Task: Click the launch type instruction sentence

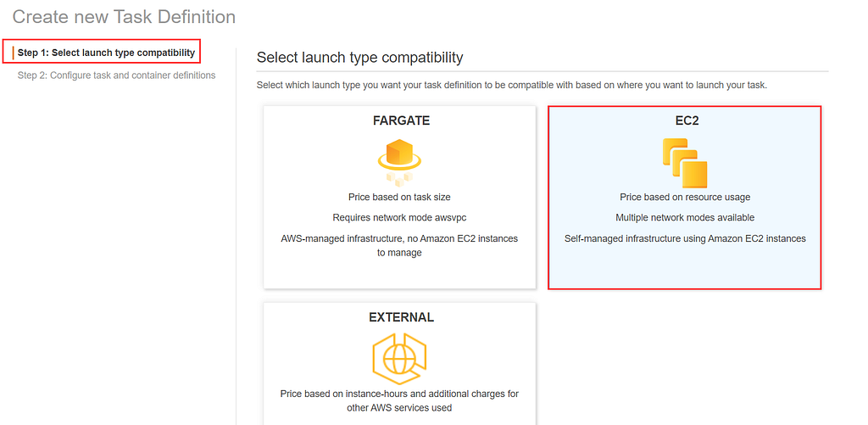Action: [x=511, y=86]
